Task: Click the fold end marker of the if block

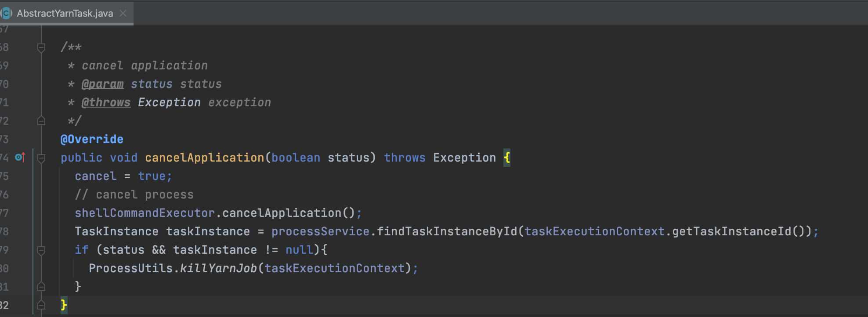Action: 41,287
